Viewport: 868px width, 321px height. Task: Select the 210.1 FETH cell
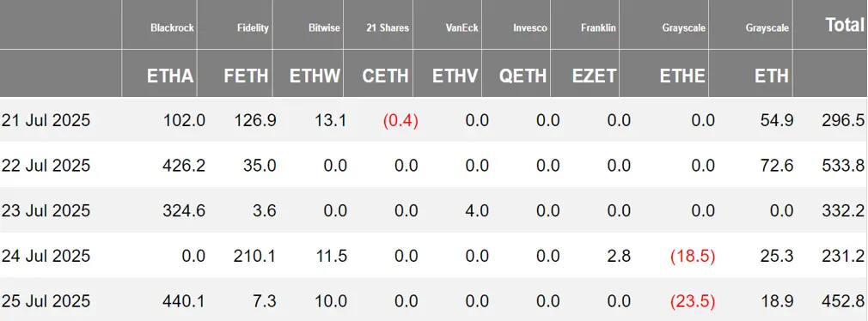(x=255, y=256)
